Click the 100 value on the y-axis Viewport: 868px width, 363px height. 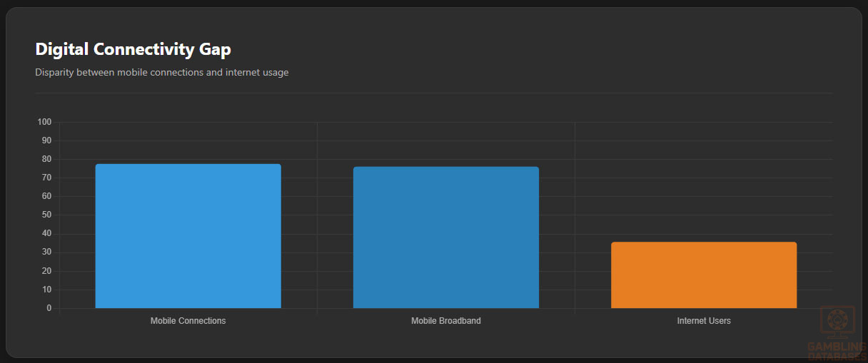coord(44,122)
